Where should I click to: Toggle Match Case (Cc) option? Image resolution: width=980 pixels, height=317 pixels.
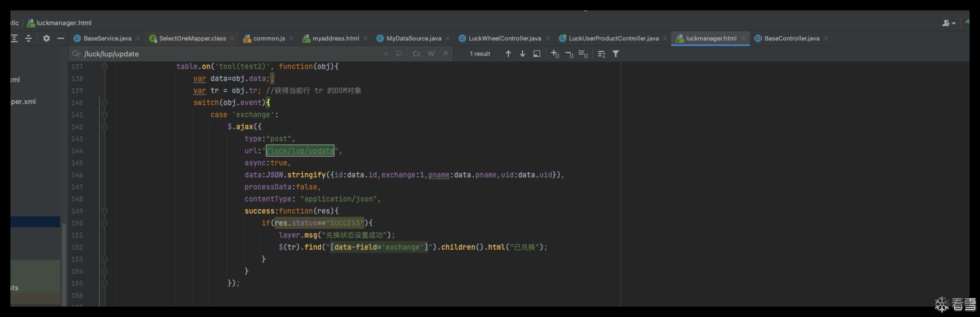click(417, 54)
